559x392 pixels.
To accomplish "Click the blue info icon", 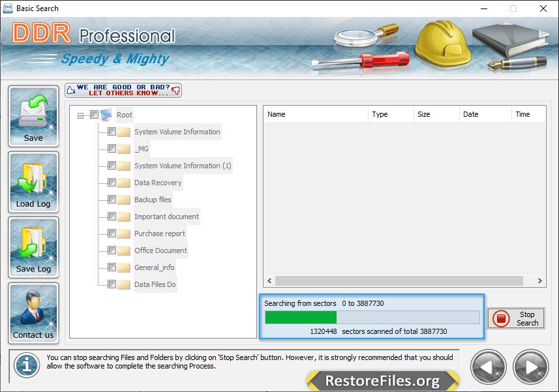I will 27,365.
